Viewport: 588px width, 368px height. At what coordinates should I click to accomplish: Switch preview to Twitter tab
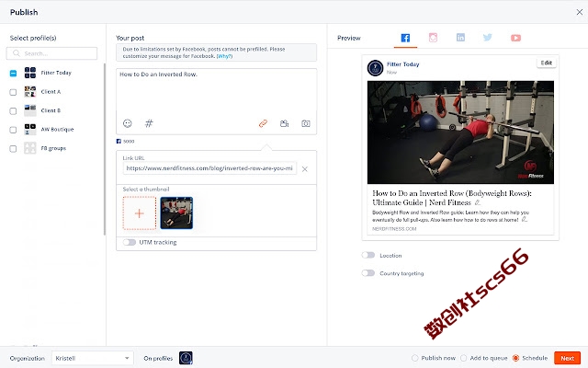point(488,38)
